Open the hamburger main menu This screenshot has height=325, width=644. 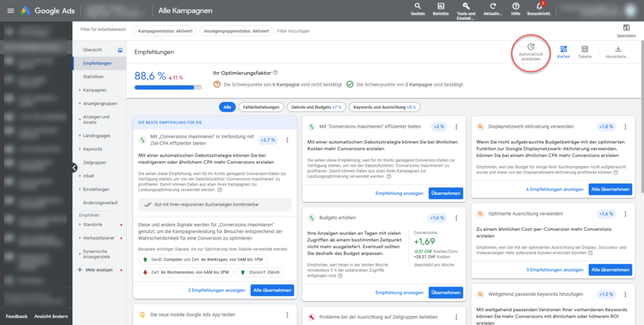(x=11, y=11)
